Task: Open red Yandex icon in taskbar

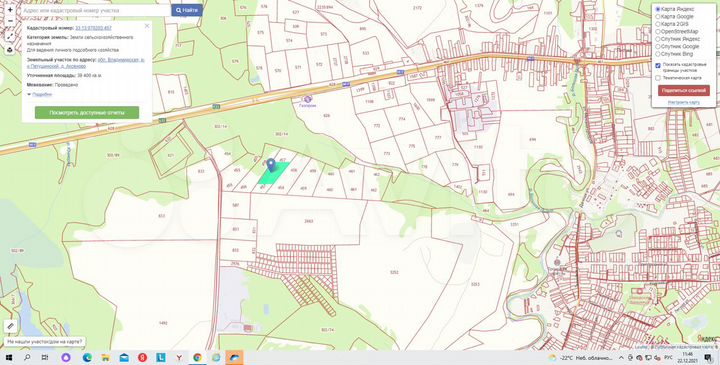Action: point(142,358)
